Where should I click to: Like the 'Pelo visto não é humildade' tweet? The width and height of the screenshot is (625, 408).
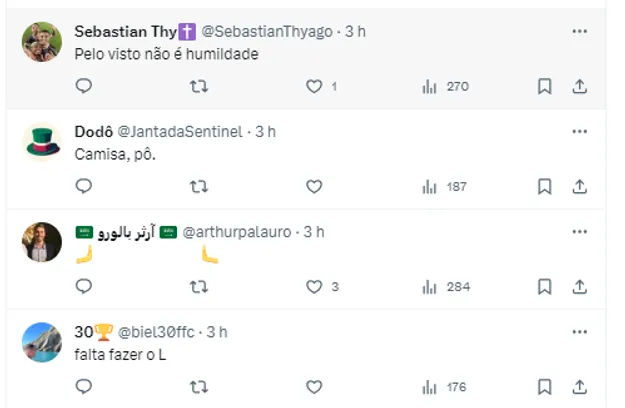pyautogui.click(x=314, y=87)
